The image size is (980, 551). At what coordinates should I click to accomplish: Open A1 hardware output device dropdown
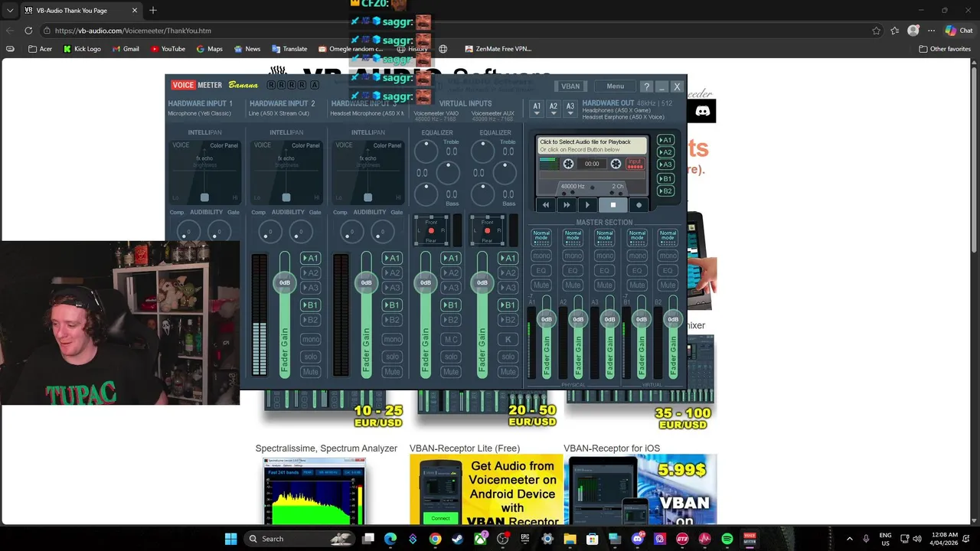[x=537, y=109]
